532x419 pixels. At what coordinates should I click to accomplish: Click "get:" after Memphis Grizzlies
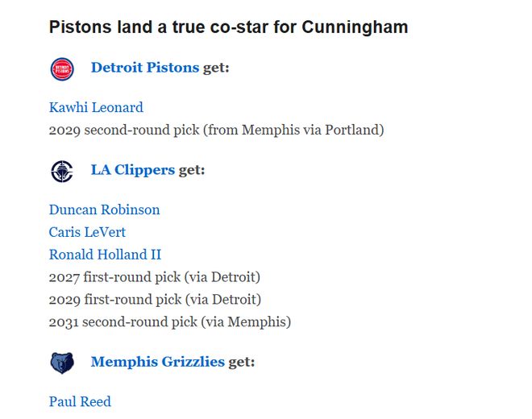click(242, 362)
